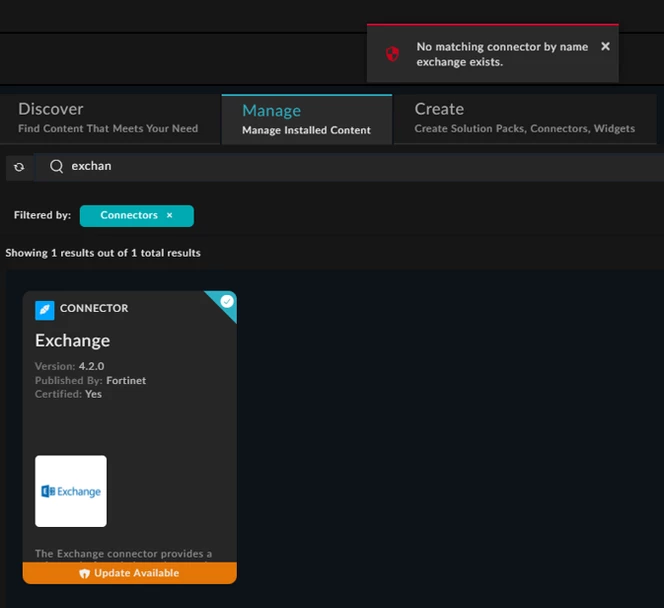Focus the search field containing 'exchan'

click(x=349, y=167)
